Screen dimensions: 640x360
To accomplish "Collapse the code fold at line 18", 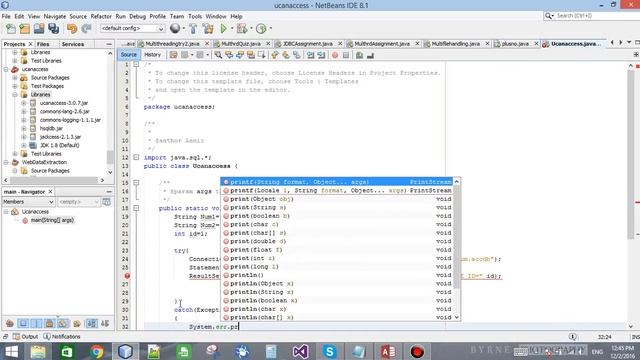I will point(136,208).
